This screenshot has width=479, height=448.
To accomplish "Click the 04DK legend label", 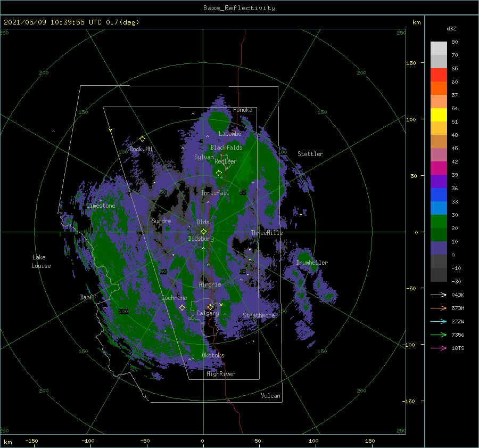I will click(x=458, y=295).
